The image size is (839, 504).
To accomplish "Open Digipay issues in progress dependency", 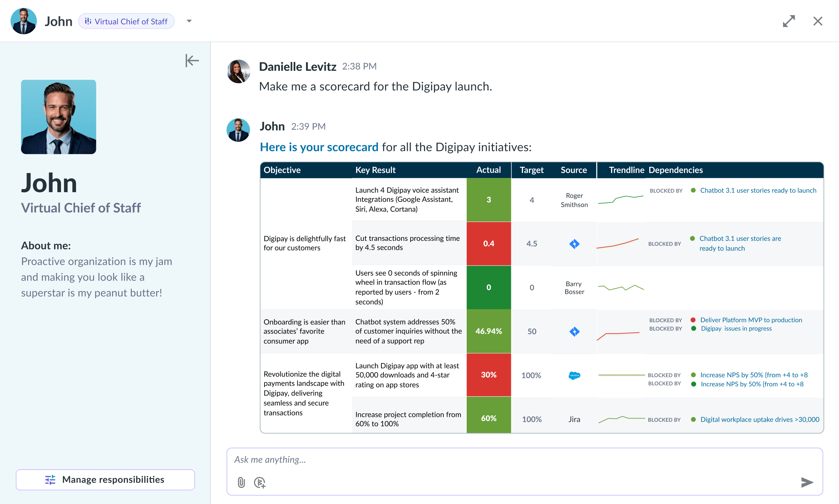I will (736, 328).
